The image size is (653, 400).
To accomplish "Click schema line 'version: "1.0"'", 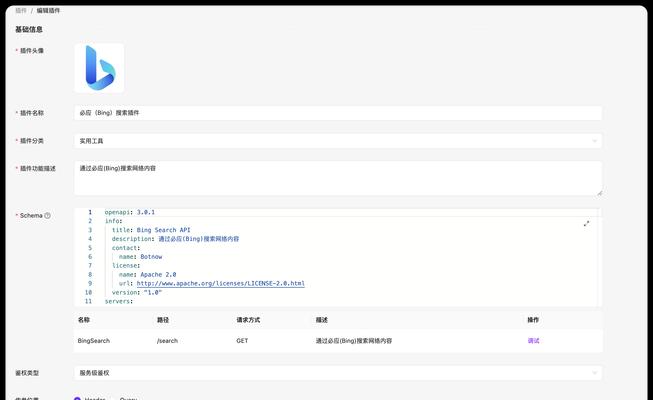I will pyautogui.click(x=137, y=292).
